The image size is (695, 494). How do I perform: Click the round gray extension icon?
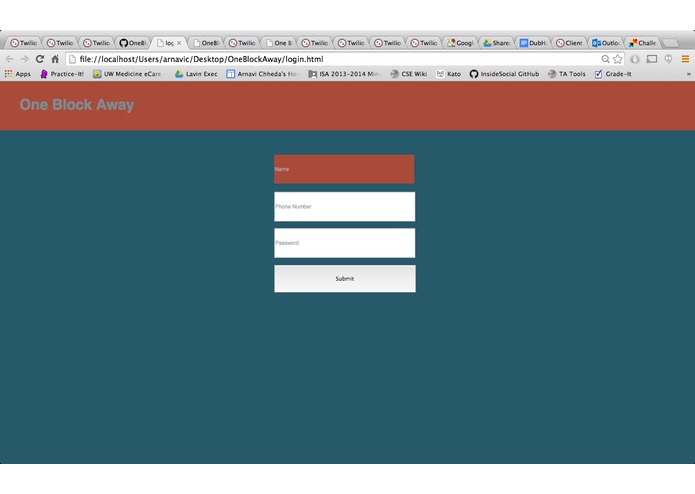point(635,59)
